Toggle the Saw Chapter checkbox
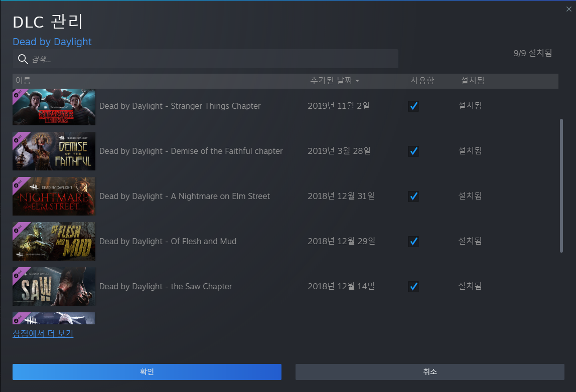 pos(413,287)
